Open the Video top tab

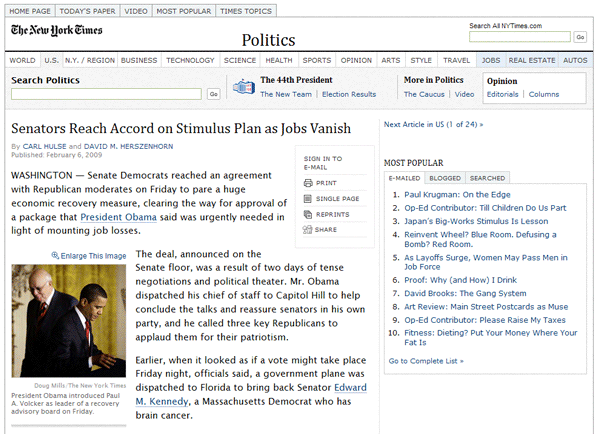point(136,11)
